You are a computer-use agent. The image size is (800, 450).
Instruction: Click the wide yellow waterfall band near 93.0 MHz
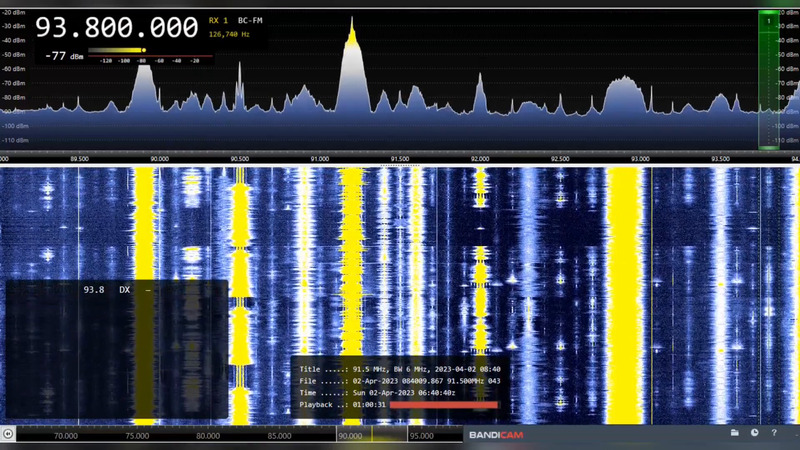pyautogui.click(x=625, y=296)
